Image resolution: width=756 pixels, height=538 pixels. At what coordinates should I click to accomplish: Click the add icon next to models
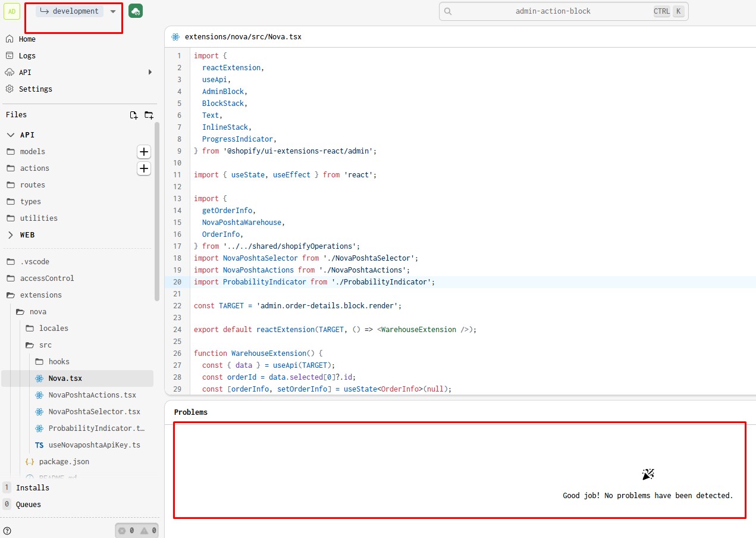143,152
